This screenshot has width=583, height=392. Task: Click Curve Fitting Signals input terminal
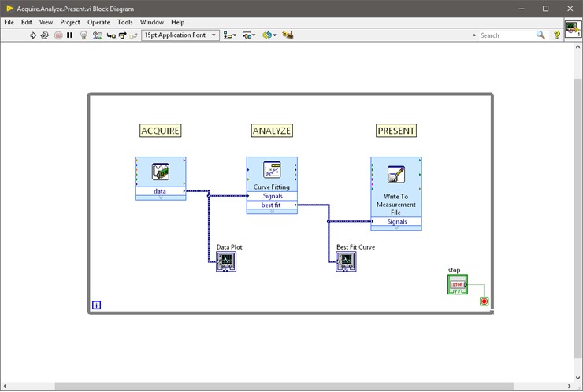tap(272, 196)
